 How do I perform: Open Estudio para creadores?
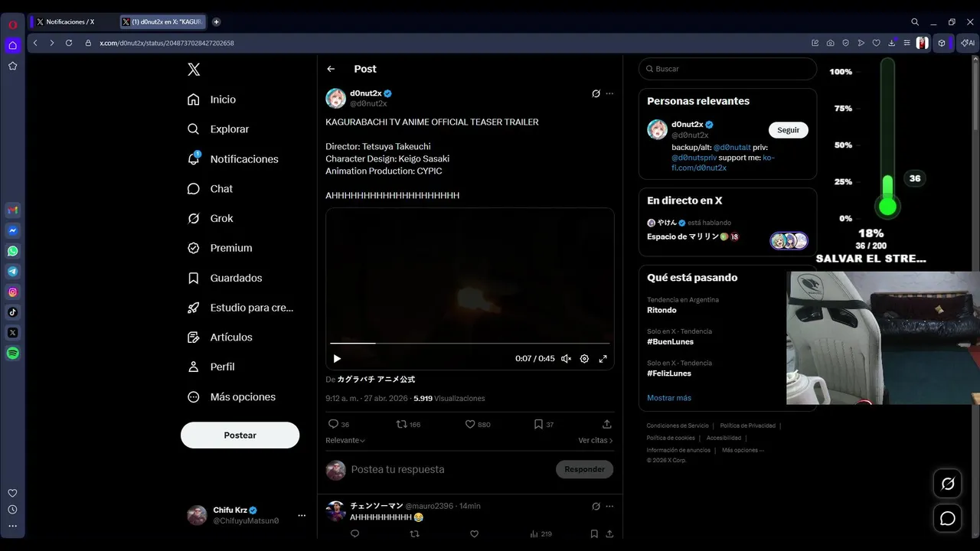coord(240,308)
